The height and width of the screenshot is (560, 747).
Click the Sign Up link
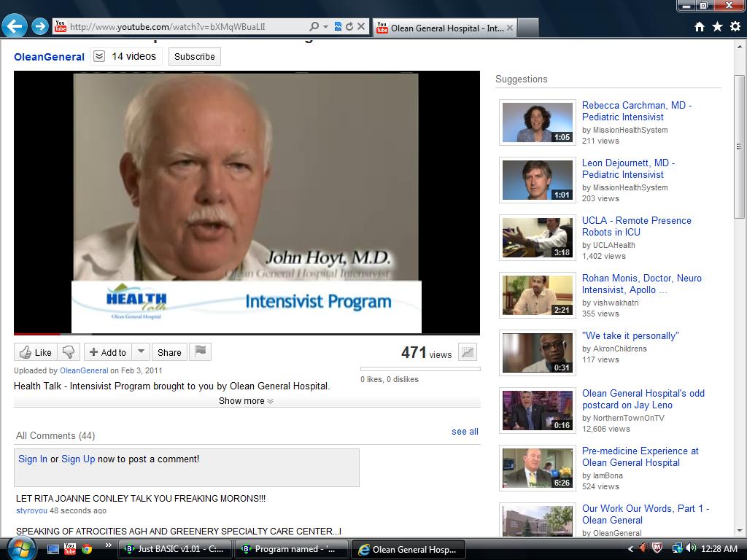(x=78, y=459)
